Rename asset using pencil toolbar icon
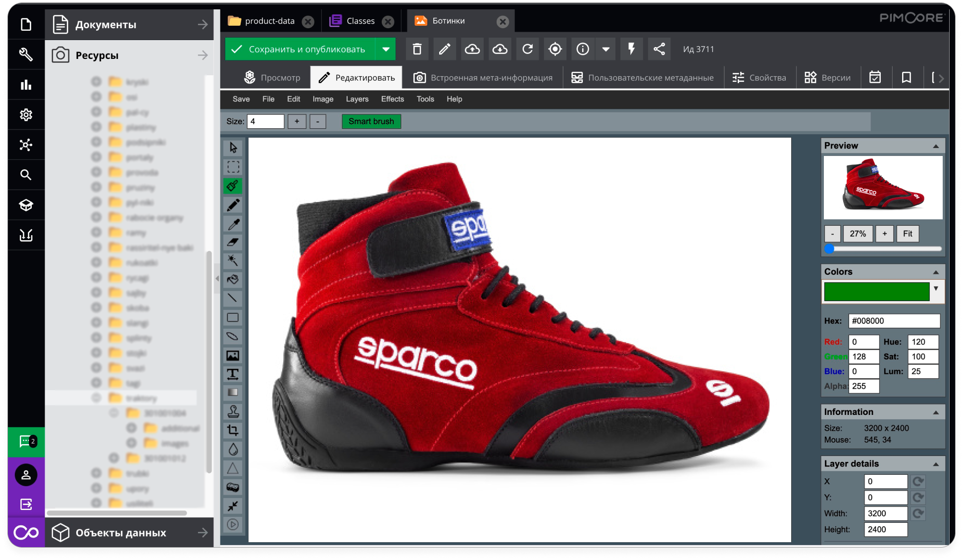 pyautogui.click(x=445, y=49)
